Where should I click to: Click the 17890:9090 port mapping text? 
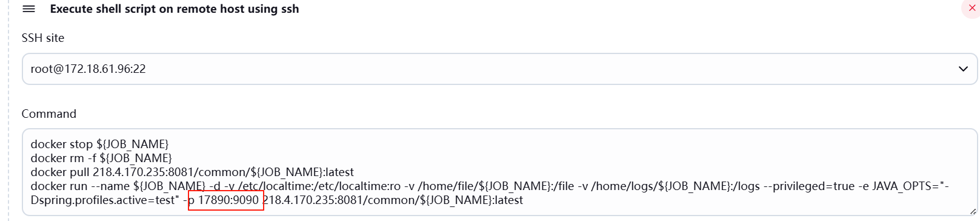pos(228,200)
